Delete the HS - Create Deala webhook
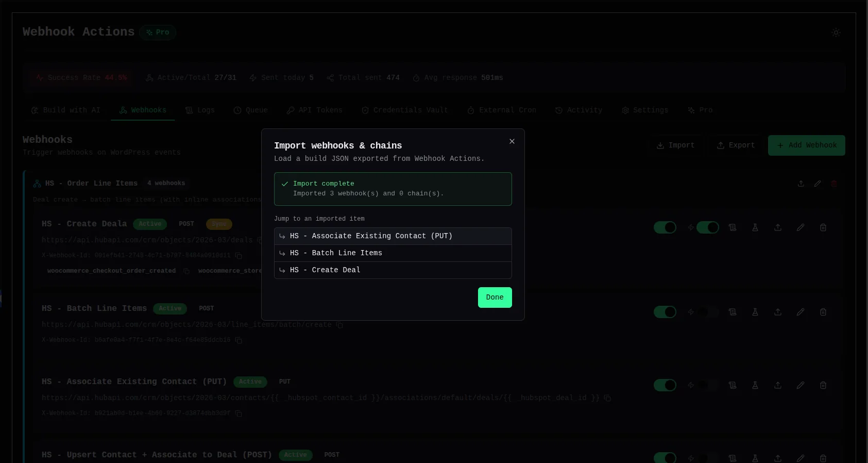Viewport: 868px width, 463px height. pos(823,227)
